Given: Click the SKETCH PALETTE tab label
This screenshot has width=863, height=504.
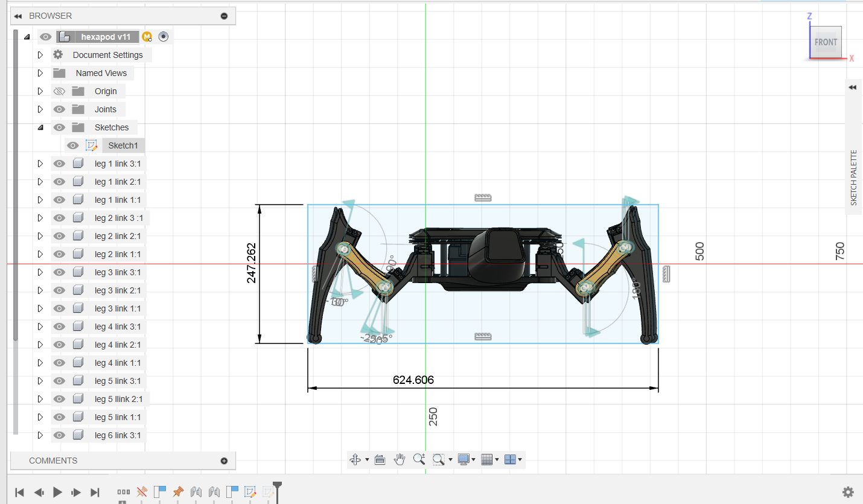Looking at the screenshot, I should click(x=853, y=177).
